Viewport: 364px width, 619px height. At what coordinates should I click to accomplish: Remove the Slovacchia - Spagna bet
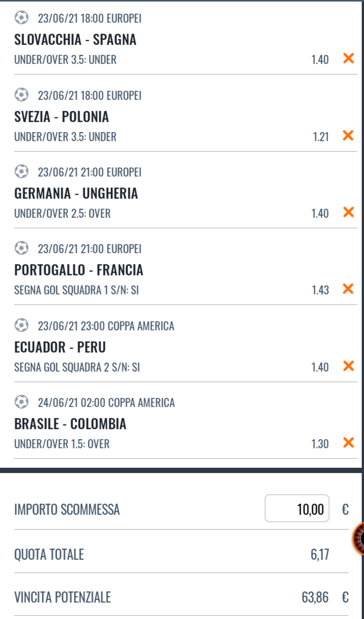(348, 59)
